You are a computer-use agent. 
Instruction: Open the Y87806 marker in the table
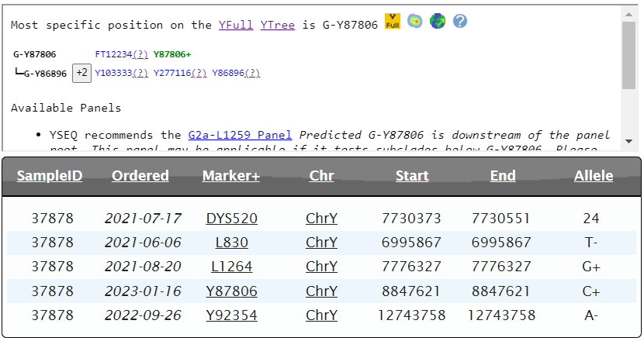tap(232, 291)
